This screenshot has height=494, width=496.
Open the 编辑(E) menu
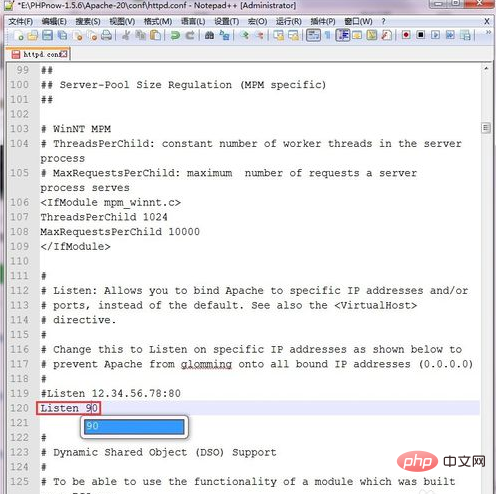[54, 22]
